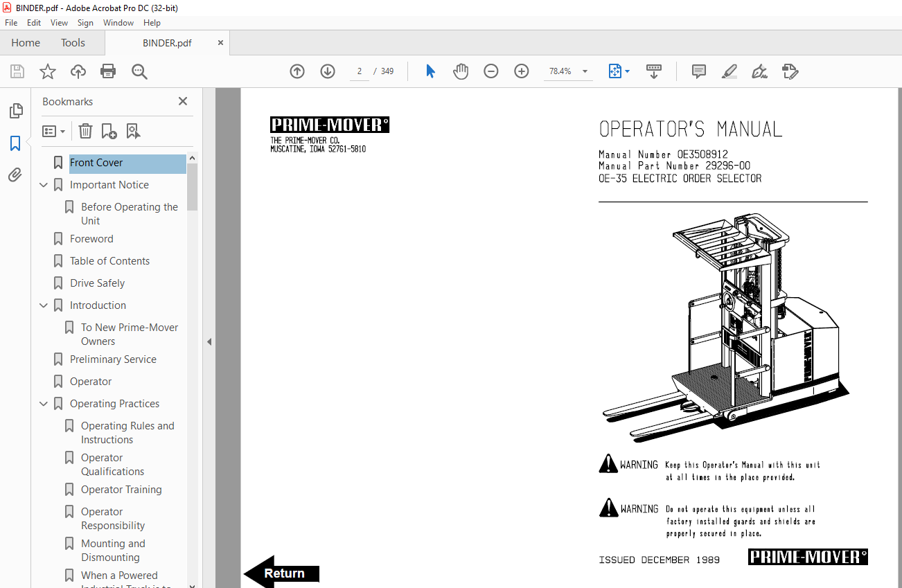This screenshot has height=588, width=902.
Task: Zoom out with the minus icon
Action: (x=491, y=71)
